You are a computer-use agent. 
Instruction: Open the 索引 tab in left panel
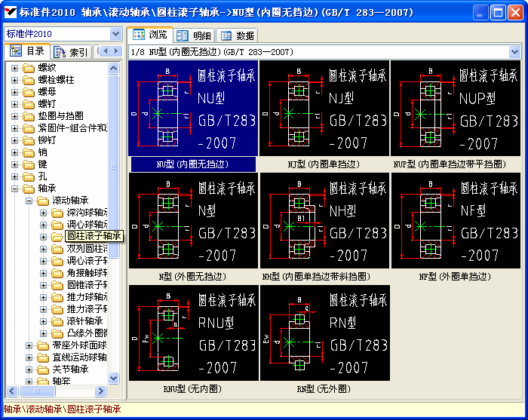tap(71, 52)
